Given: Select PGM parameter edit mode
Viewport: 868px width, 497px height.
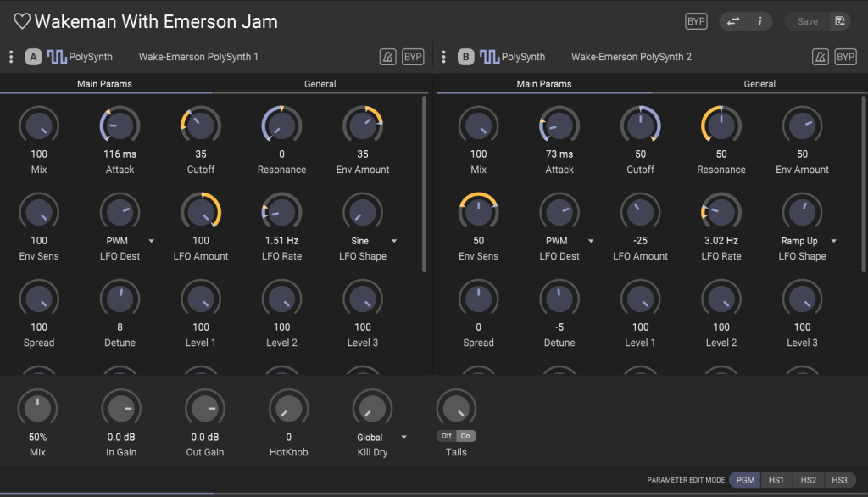Looking at the screenshot, I should tap(745, 480).
